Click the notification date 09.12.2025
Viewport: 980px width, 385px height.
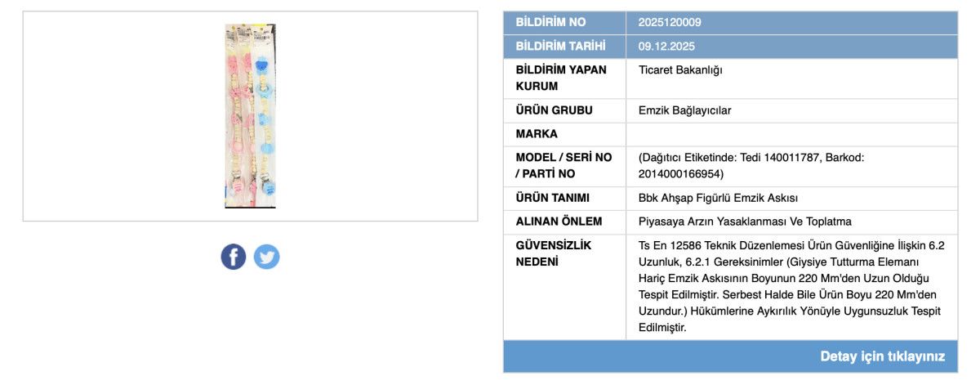click(x=666, y=46)
